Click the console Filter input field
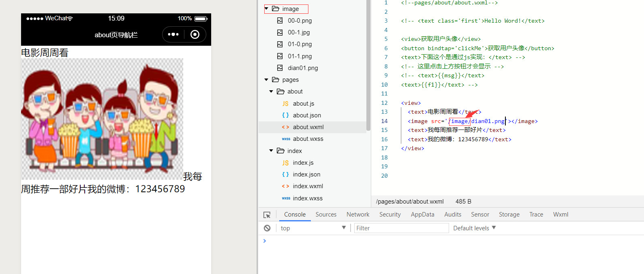 coord(401,228)
